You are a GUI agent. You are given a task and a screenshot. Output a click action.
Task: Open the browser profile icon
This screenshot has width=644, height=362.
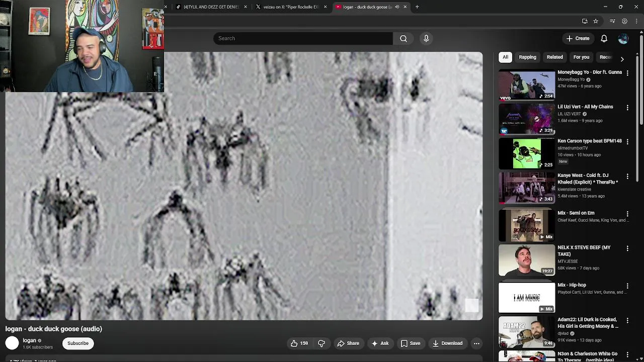click(x=624, y=21)
